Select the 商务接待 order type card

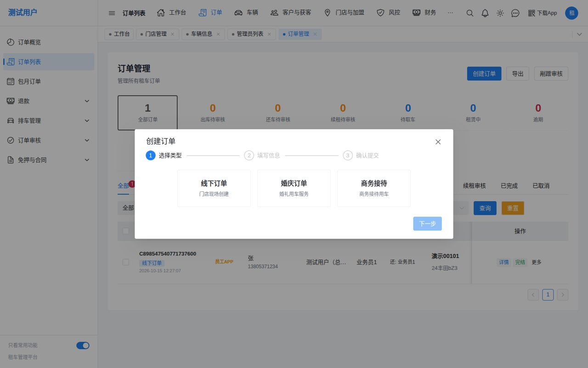click(x=374, y=188)
